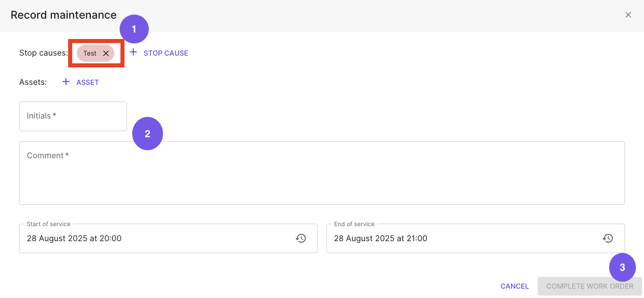Image resolution: width=644 pixels, height=298 pixels.
Task: Add an ASSET to the work order
Action: [x=81, y=82]
